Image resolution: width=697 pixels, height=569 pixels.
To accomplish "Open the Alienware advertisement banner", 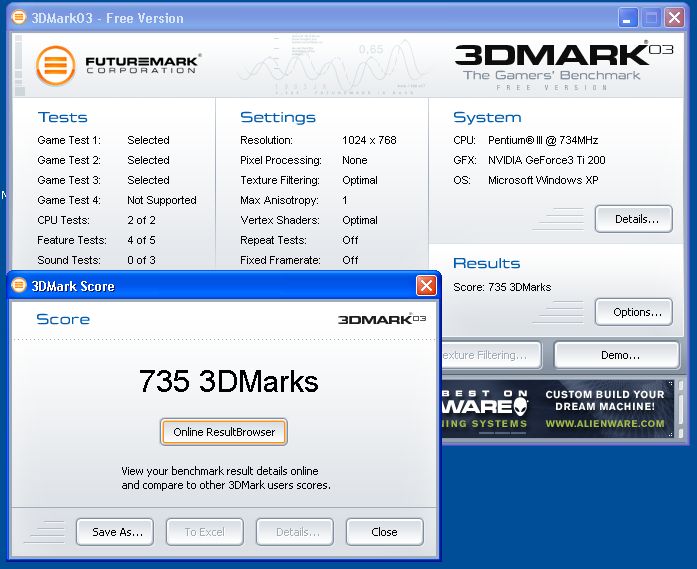I will point(558,409).
